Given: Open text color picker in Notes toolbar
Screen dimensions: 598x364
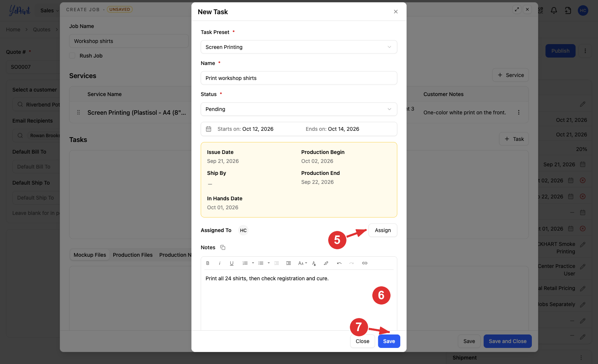Looking at the screenshot, I should 314,263.
